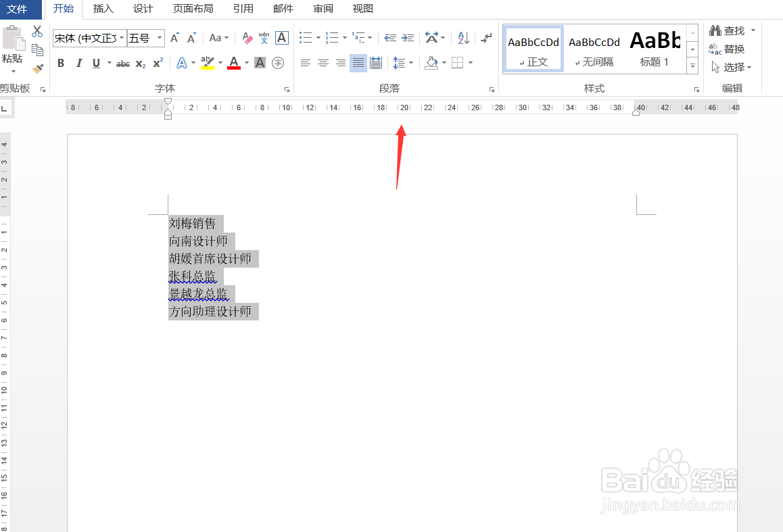Toggle character shading gray A

(260, 63)
